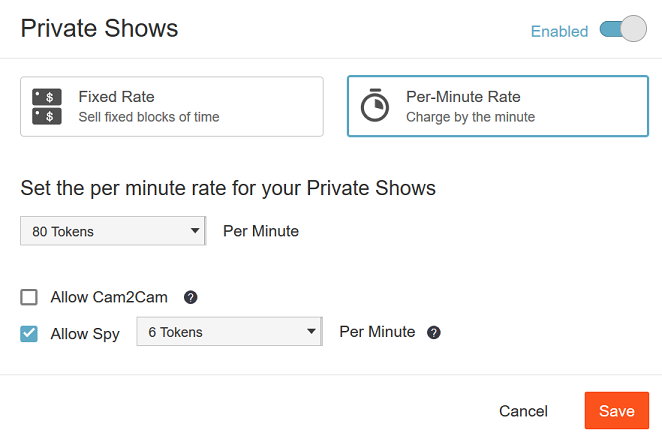Toggle the Enabled switch for Private Shows
The image size is (662, 439).
coord(623,30)
